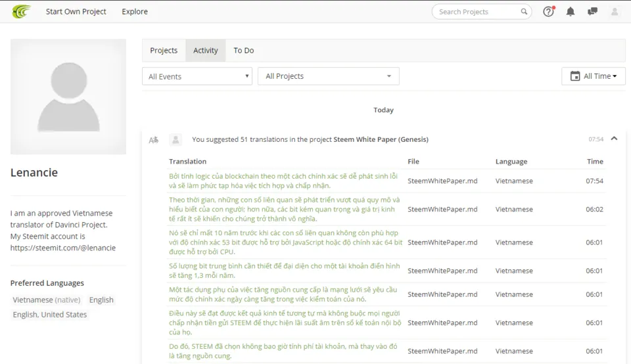The height and width of the screenshot is (364, 631).
Task: Open the help question mark icon
Action: click(548, 11)
